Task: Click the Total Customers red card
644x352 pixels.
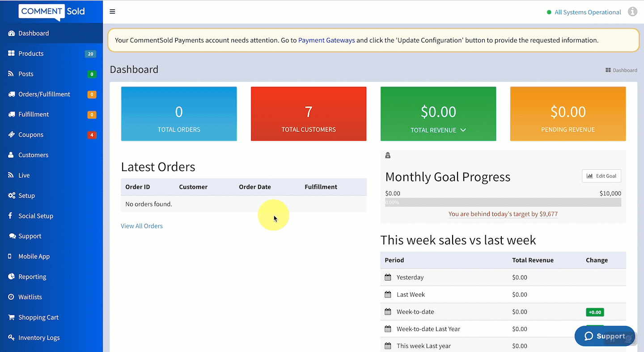Action: point(309,114)
